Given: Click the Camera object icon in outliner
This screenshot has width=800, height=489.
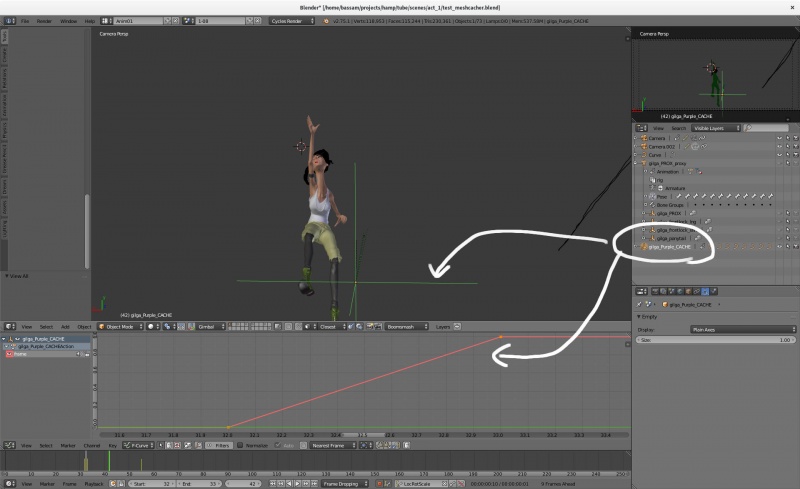Looking at the screenshot, I should point(644,138).
